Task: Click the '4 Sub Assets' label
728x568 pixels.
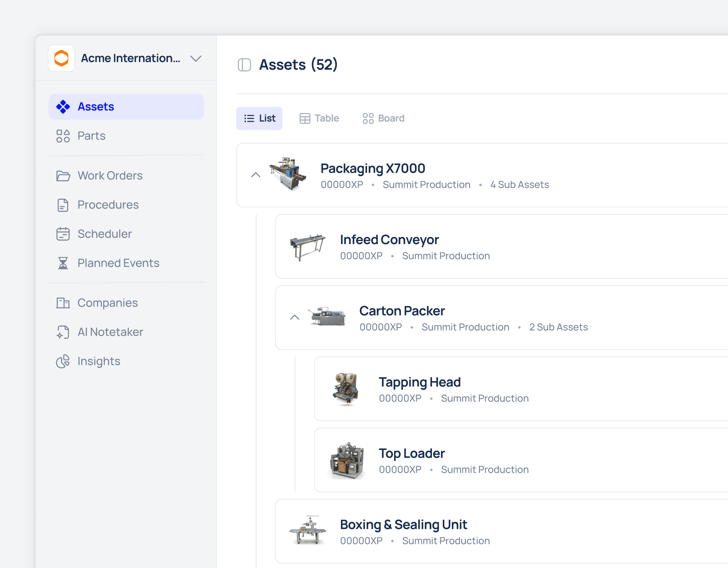Action: click(x=520, y=185)
